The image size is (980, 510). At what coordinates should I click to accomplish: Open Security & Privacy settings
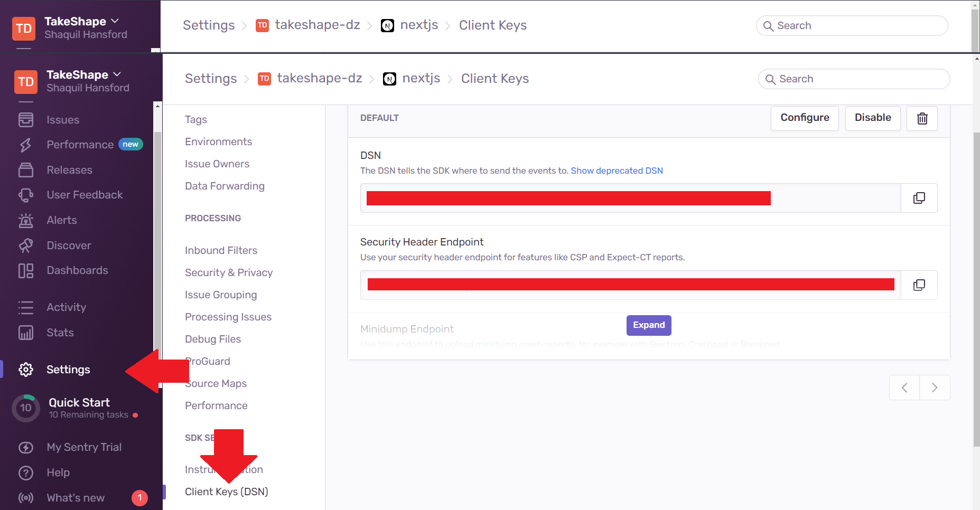coord(229,272)
